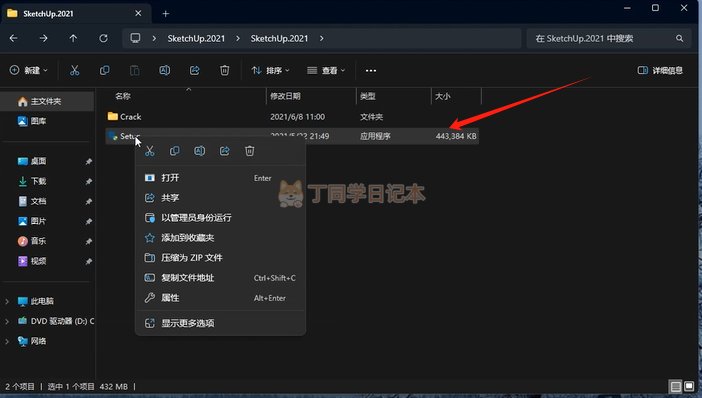Select 共享 in the context menu

point(220,197)
